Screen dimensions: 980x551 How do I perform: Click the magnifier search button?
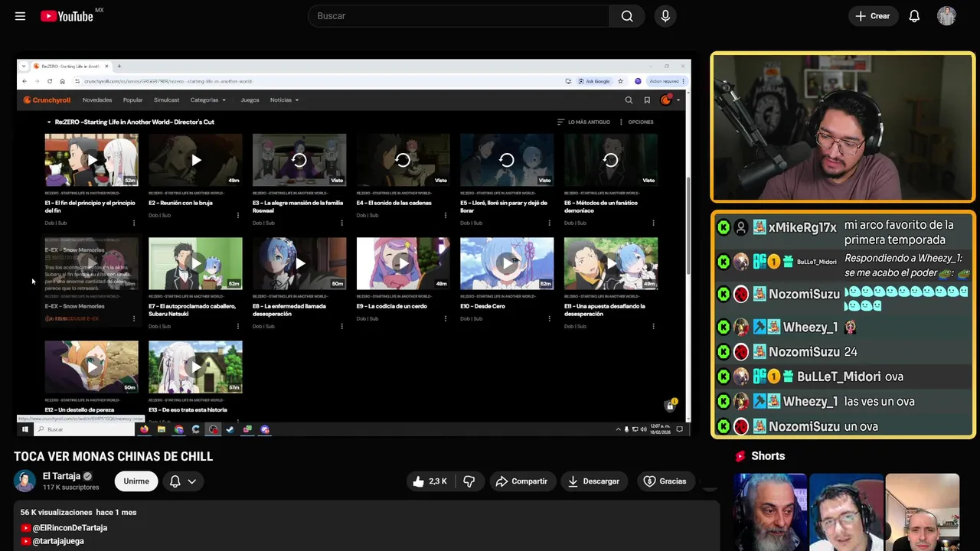click(627, 16)
